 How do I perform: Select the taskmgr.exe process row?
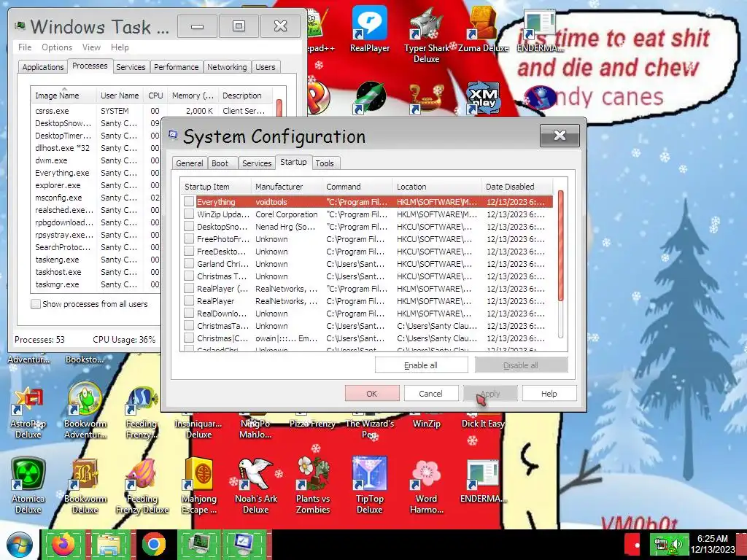(x=97, y=284)
